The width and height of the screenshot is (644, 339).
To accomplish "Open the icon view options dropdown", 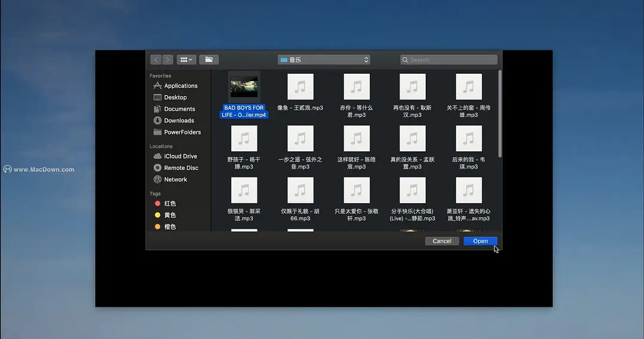I will click(187, 60).
